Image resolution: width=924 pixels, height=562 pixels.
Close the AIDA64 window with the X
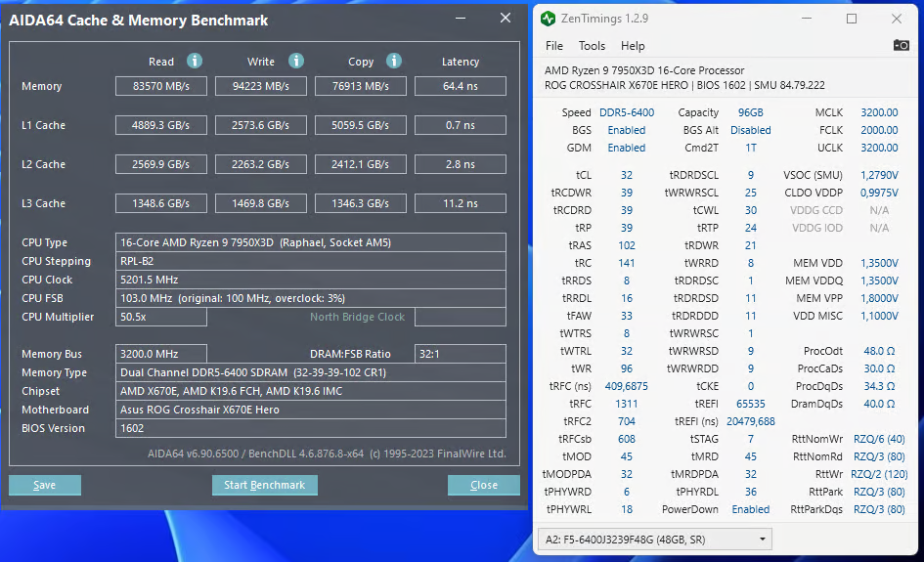[505, 19]
